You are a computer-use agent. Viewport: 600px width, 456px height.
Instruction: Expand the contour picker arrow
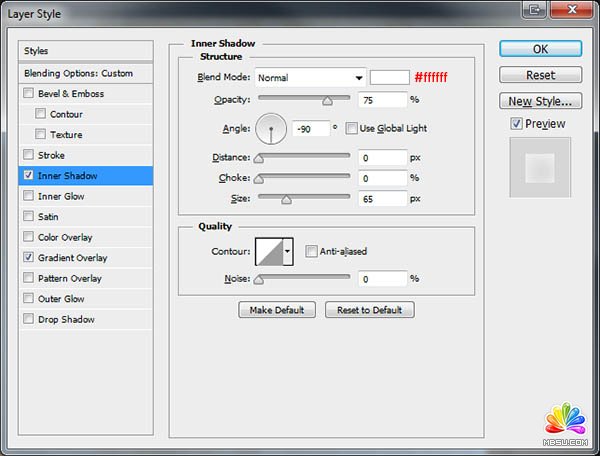tap(288, 251)
